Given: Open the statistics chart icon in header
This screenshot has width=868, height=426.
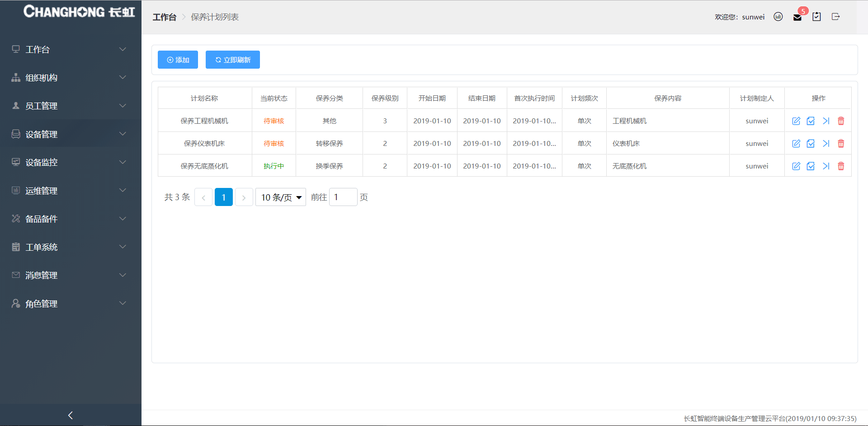Looking at the screenshot, I should click(x=778, y=17).
